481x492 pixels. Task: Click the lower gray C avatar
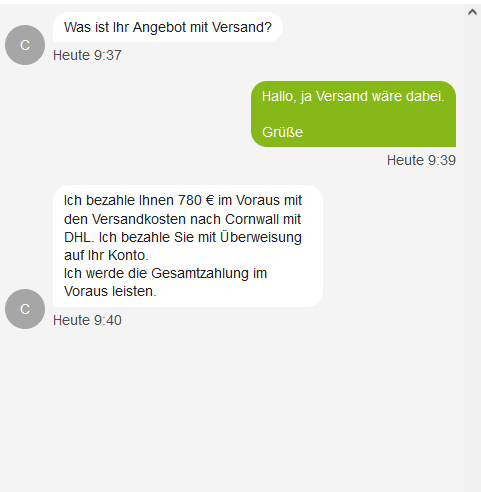(x=25, y=309)
